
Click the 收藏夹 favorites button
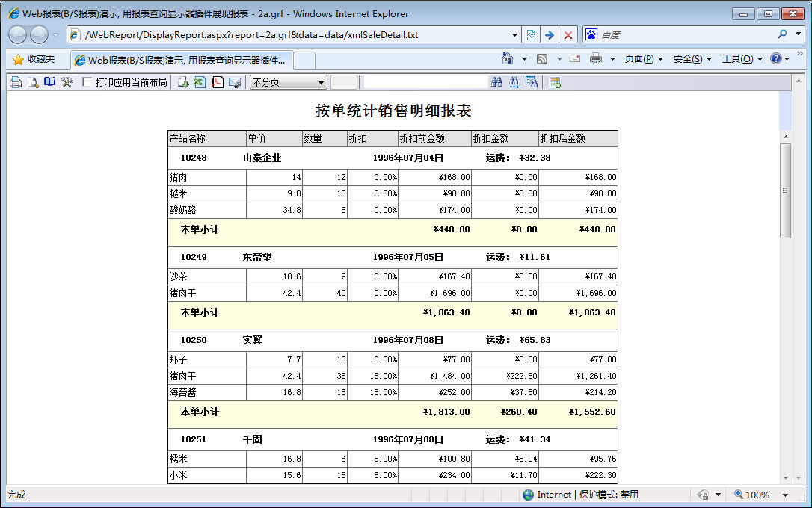(34, 59)
